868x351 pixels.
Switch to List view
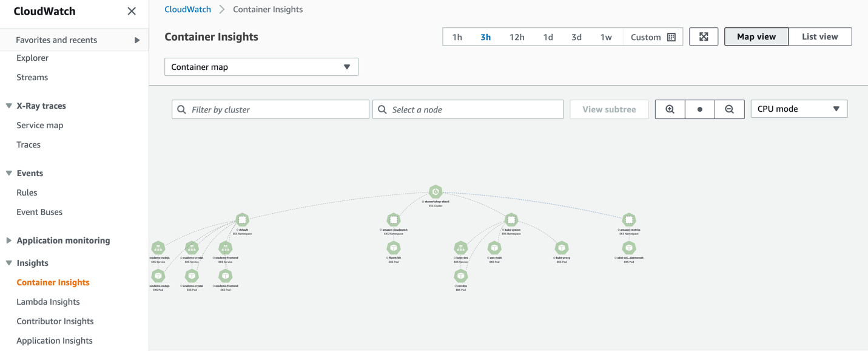[820, 36]
